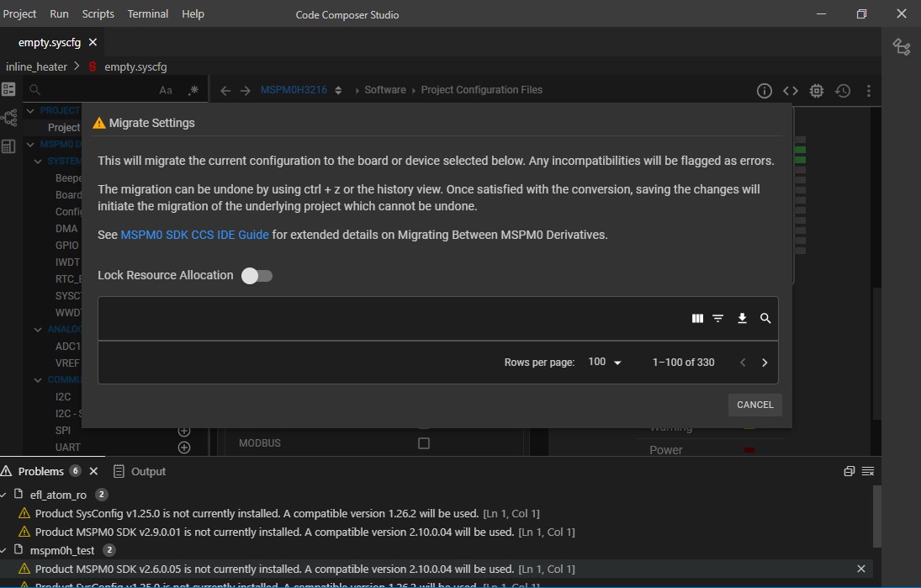Image resolution: width=921 pixels, height=588 pixels.
Task: Open the Scripts menu
Action: click(98, 13)
